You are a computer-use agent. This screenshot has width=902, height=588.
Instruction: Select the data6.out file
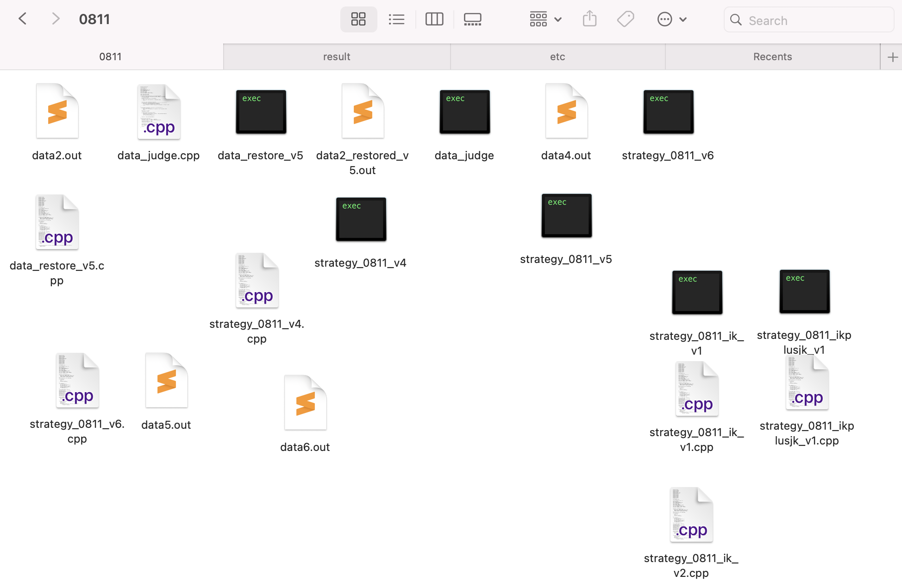coord(305,403)
